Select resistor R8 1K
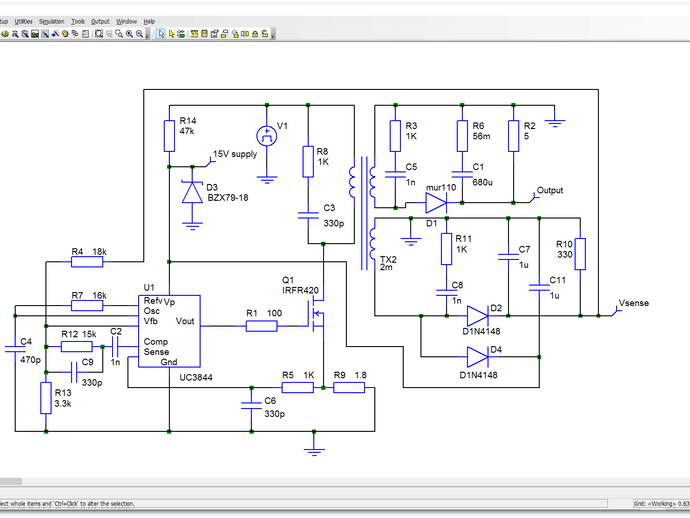 click(x=308, y=162)
